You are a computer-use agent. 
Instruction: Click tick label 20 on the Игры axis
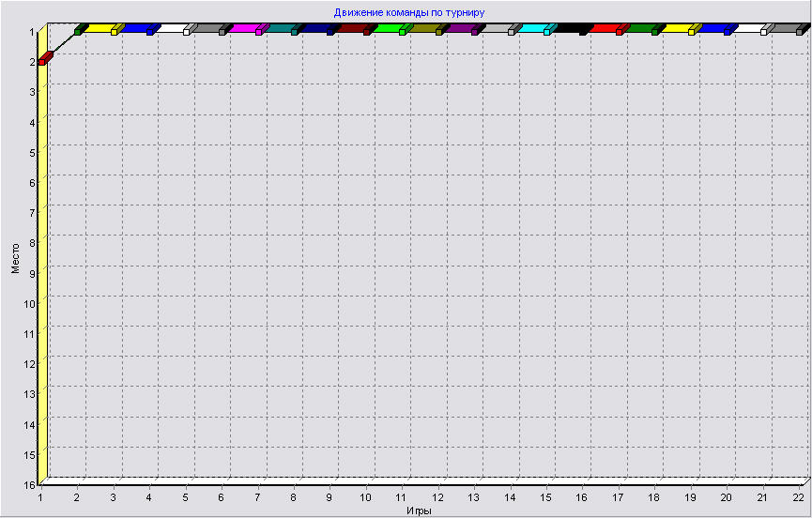click(726, 497)
